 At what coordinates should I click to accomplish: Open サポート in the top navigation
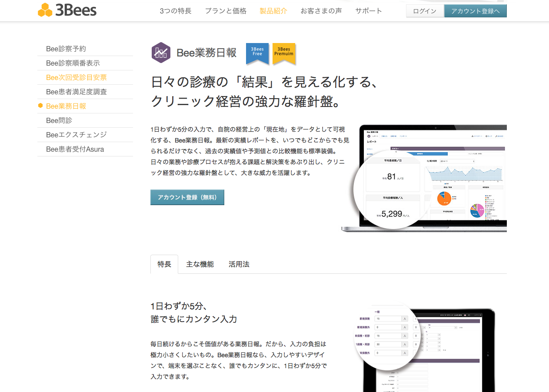pos(369,11)
